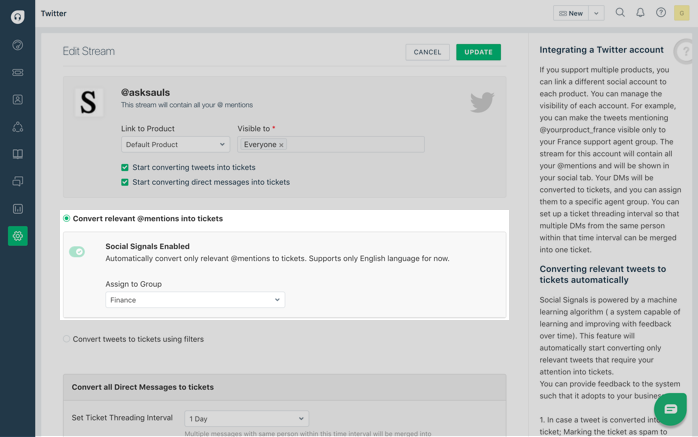The image size is (698, 437).
Task: Open the Reports chart icon in sidebar
Action: click(x=17, y=209)
